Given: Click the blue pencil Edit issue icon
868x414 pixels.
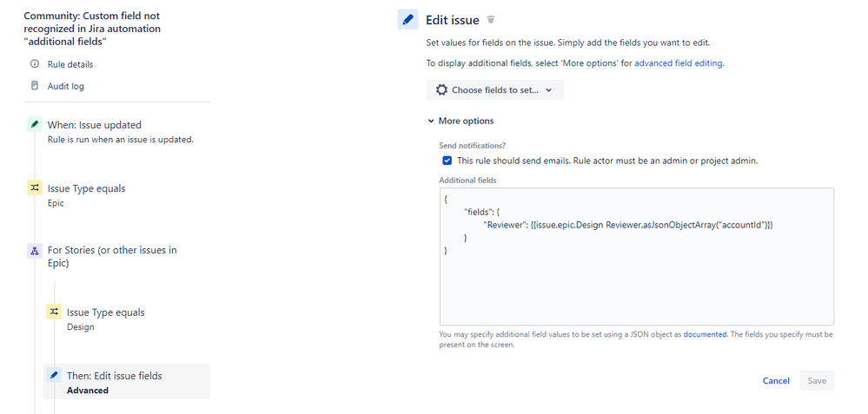Looking at the screenshot, I should tap(408, 20).
